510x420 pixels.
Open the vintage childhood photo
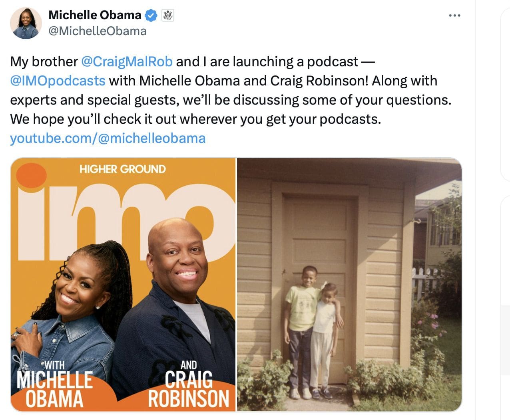[x=349, y=285]
